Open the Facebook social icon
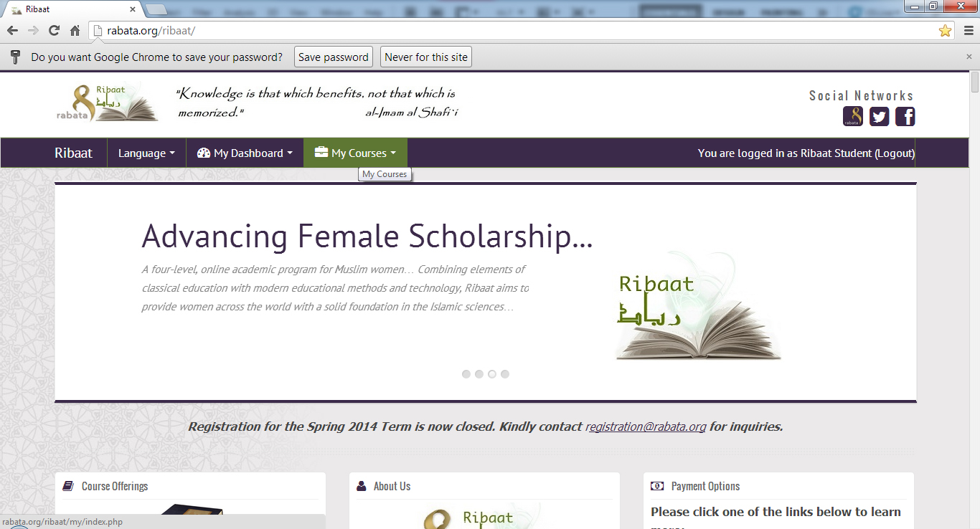Screen dimensions: 980x529 905,116
